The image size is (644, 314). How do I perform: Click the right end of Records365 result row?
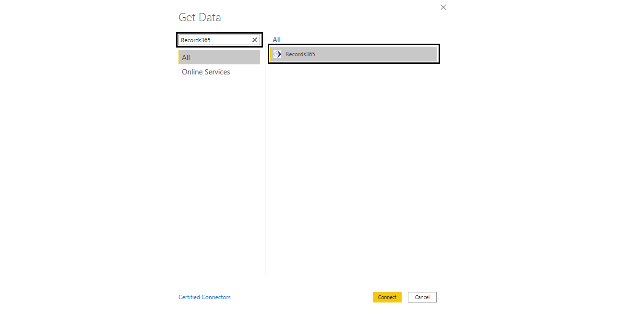(427, 54)
